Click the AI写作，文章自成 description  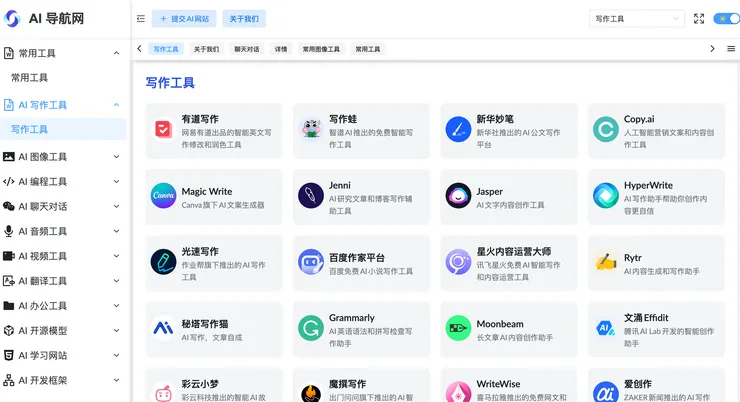(x=212, y=337)
